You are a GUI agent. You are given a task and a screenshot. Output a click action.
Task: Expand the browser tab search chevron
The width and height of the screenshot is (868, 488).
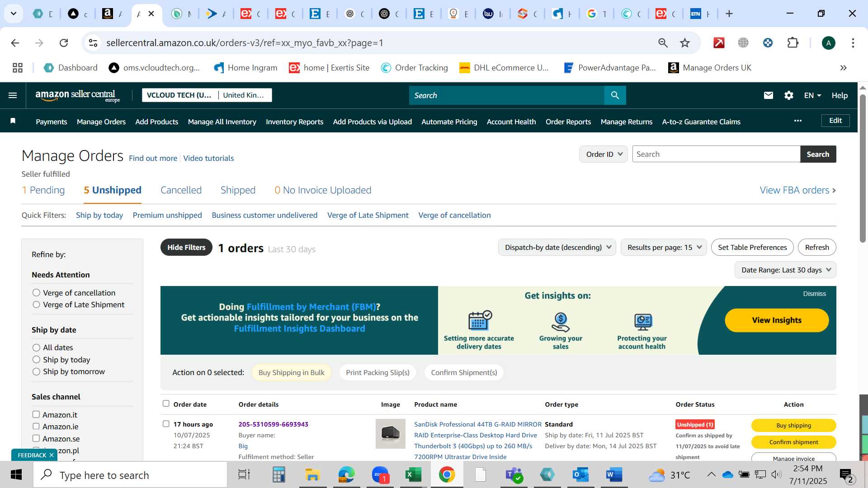[14, 14]
